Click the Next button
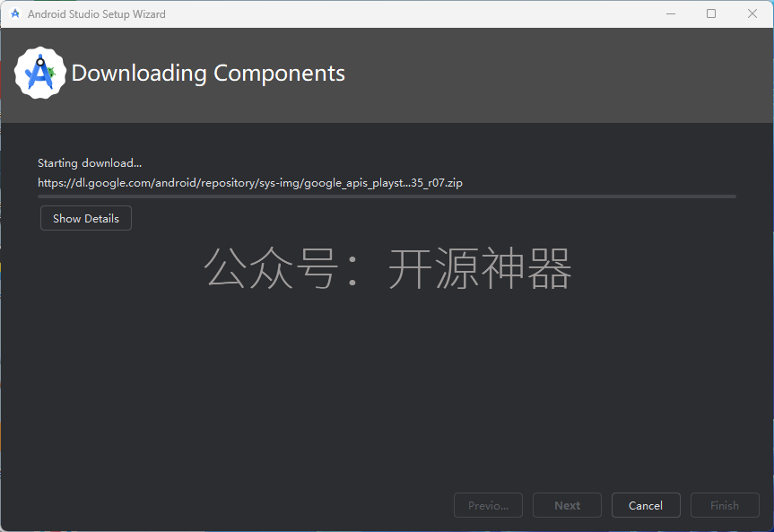The width and height of the screenshot is (774, 532). (x=567, y=505)
